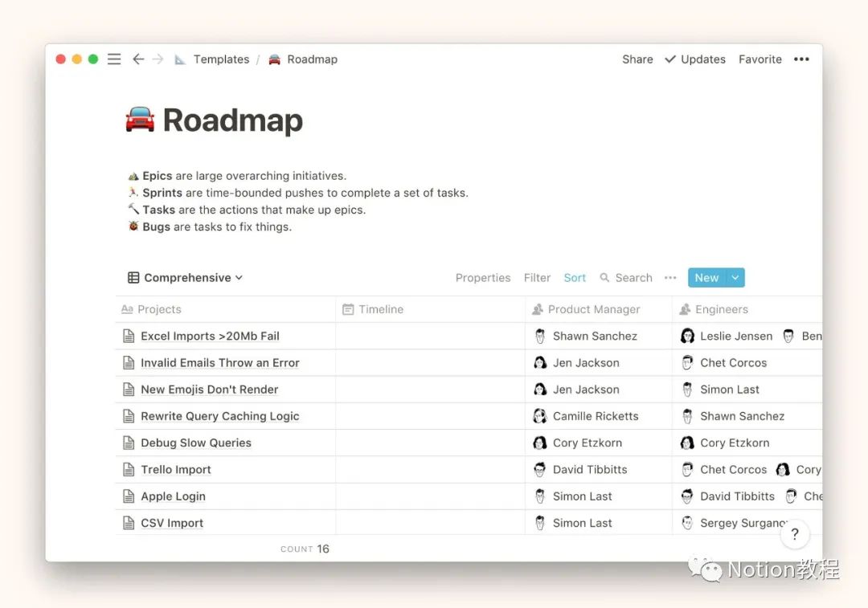Viewport: 868px width, 608px height.
Task: Open the New button dropdown arrow
Action: coord(735,278)
